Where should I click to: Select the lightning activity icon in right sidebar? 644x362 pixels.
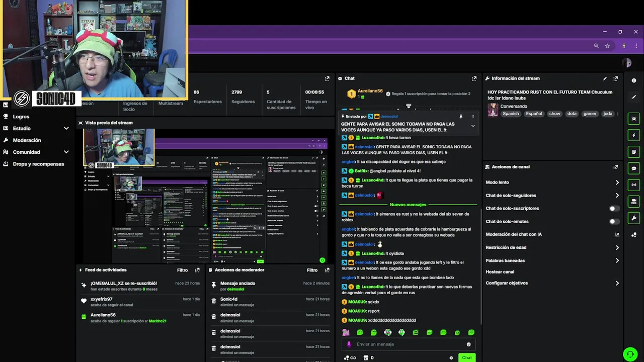point(633,135)
